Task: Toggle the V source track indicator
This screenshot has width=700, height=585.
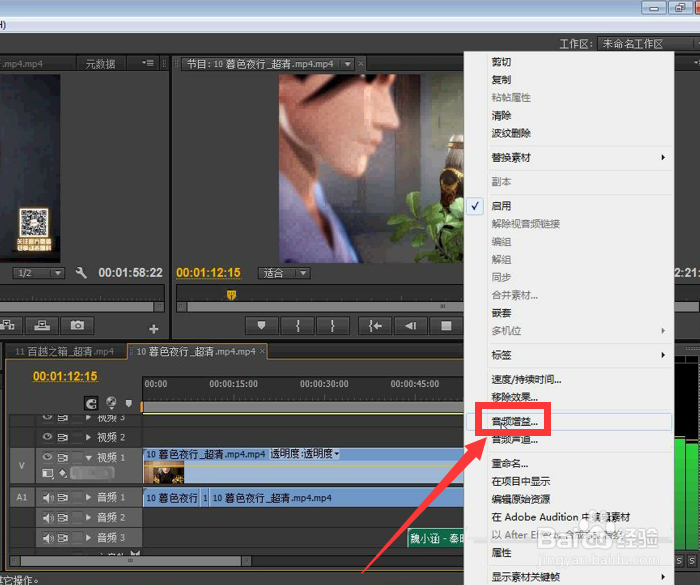Action: tap(22, 465)
